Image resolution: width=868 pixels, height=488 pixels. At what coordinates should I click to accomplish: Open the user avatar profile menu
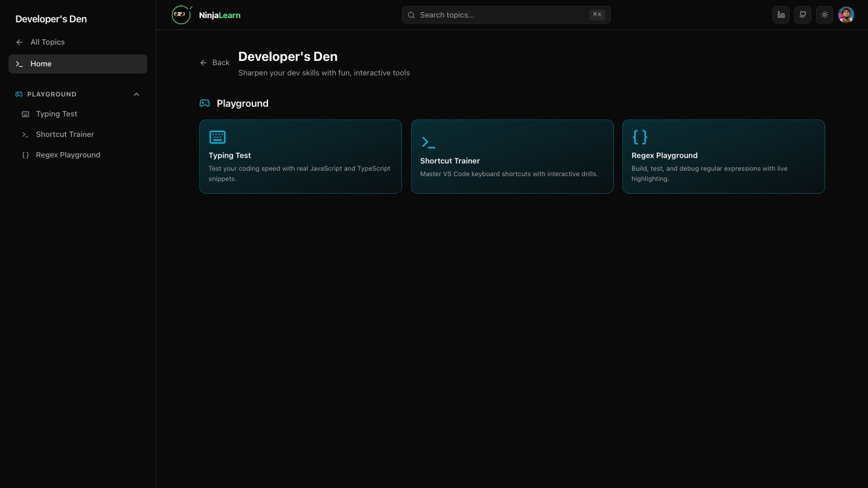coord(846,15)
